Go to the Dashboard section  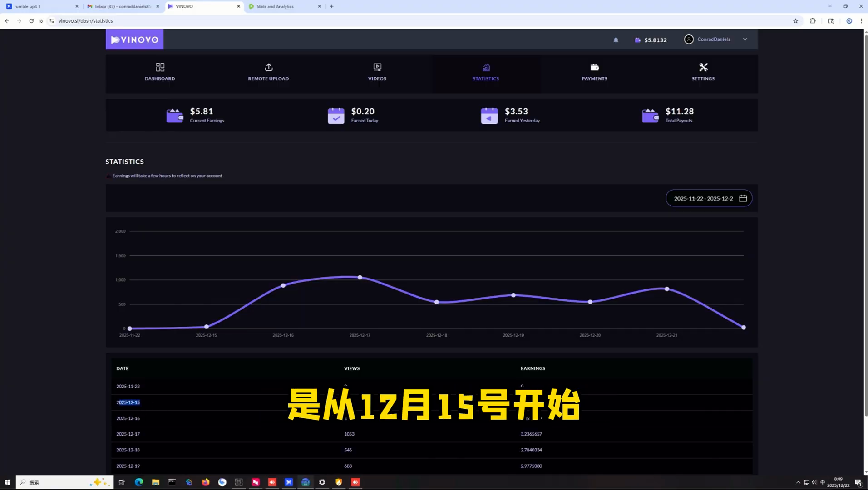160,73
